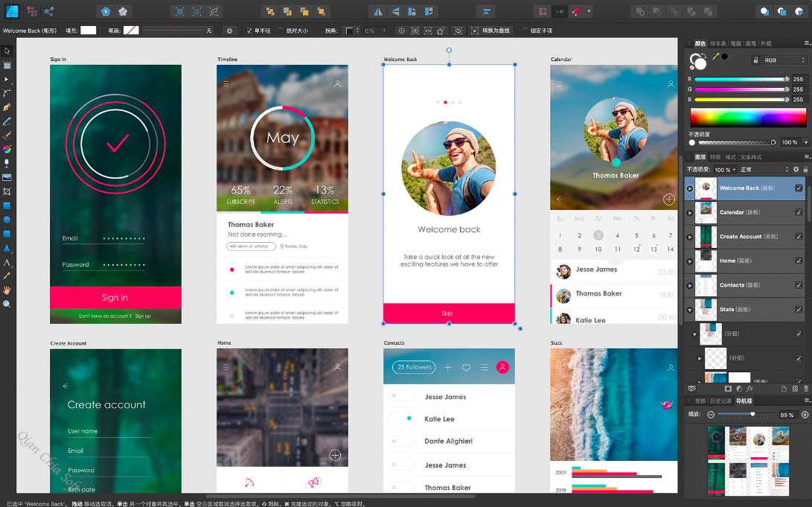Screen dimensions: 812x507
Task: Hide the Home layer
Action: 799,261
